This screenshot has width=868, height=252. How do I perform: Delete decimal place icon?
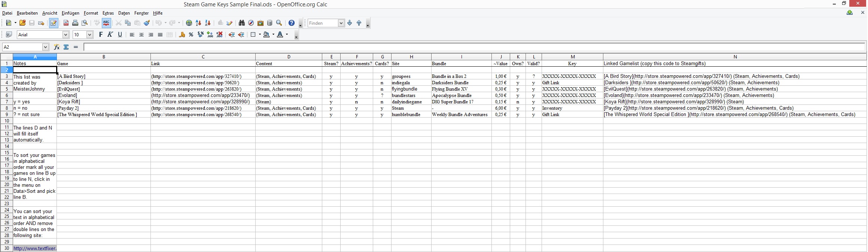tap(220, 35)
